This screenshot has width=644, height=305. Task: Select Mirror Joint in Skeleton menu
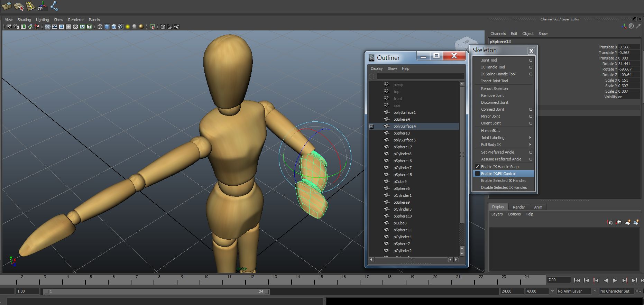(x=490, y=116)
